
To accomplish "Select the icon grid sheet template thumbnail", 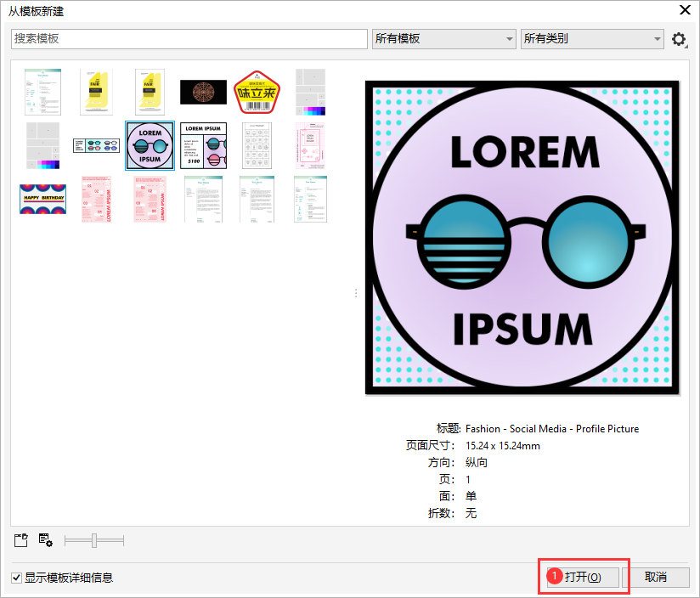I will click(257, 145).
